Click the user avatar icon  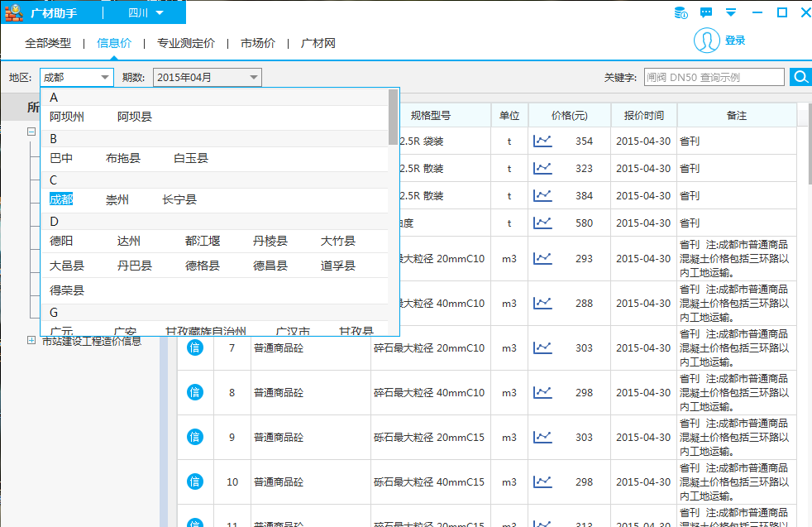click(x=706, y=41)
